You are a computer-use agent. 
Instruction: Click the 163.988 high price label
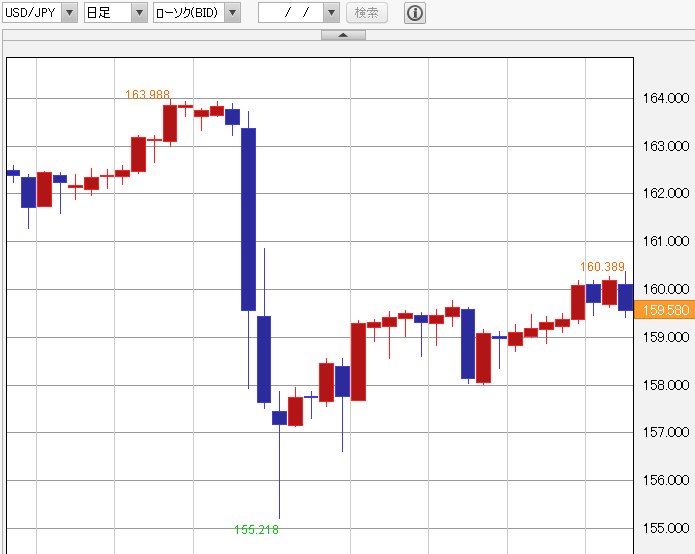[x=147, y=94]
